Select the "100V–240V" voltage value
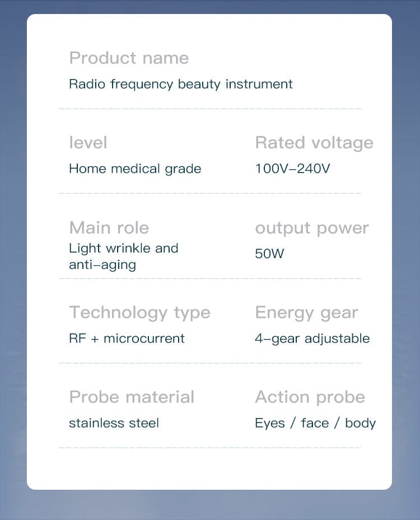The height and width of the screenshot is (520, 420). click(292, 169)
